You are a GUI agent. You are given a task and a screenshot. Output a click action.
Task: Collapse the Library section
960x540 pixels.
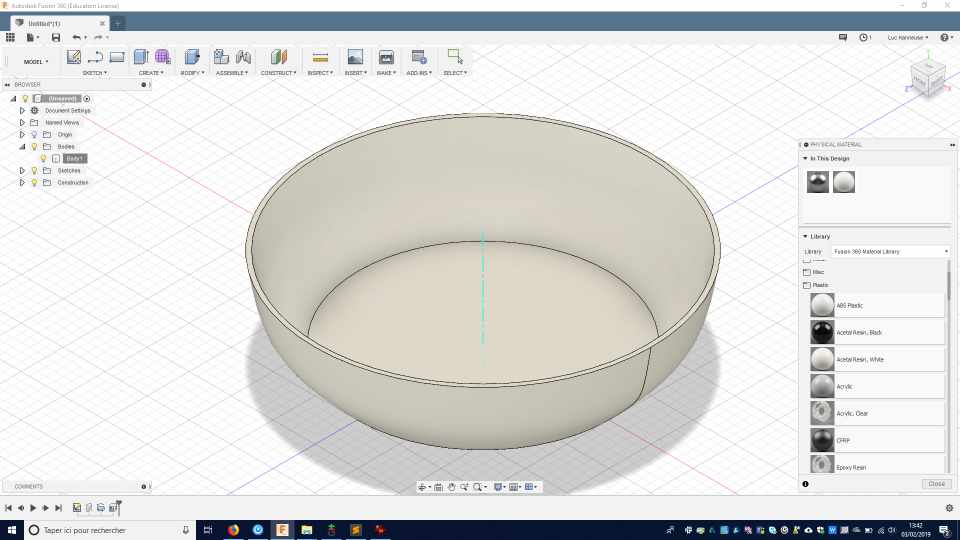pos(805,236)
